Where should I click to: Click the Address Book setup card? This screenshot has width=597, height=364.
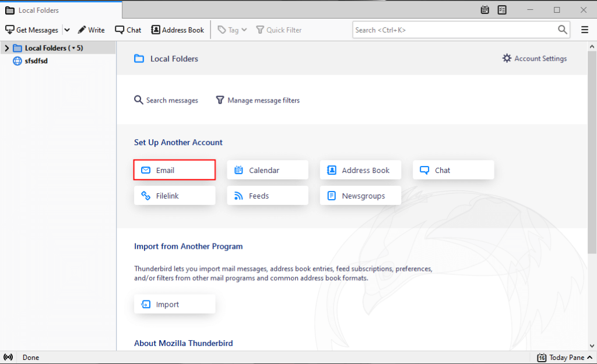360,170
